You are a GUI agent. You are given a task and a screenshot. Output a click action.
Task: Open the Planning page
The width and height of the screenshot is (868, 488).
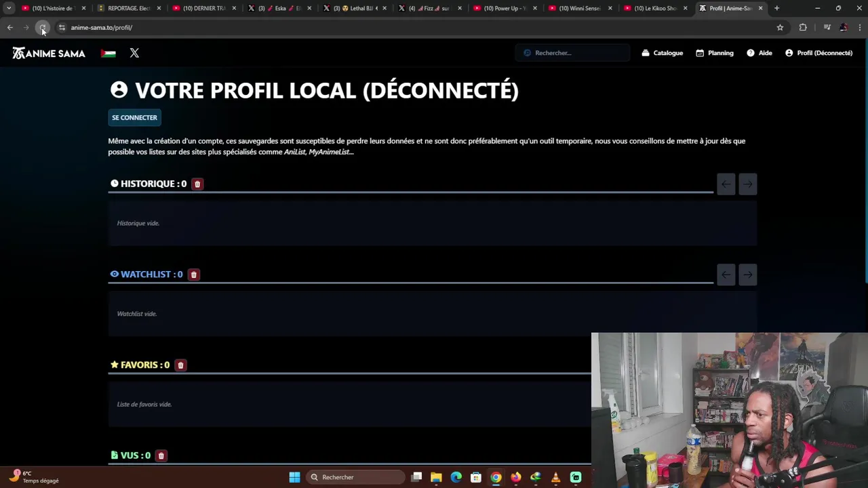tap(715, 53)
